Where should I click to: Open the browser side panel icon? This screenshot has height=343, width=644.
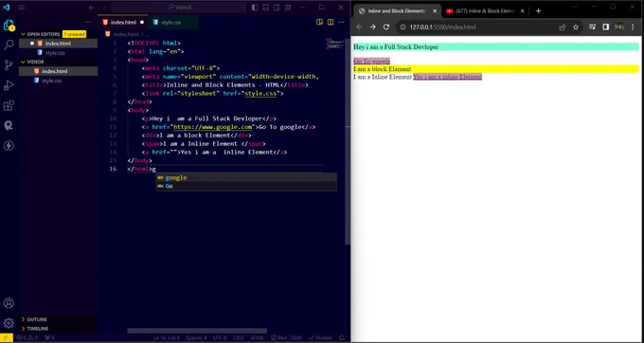[x=605, y=27]
